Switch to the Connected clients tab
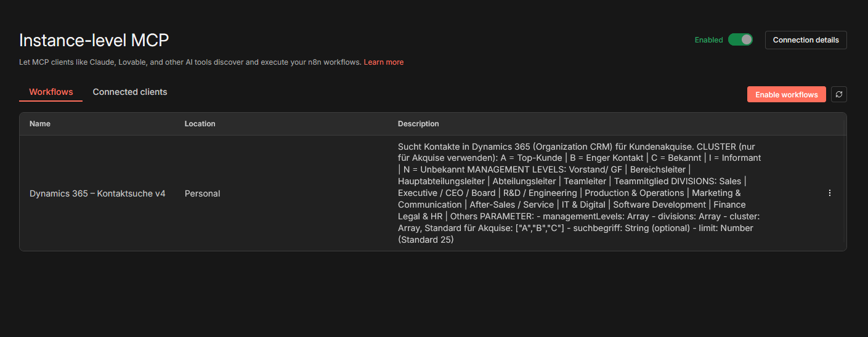868x337 pixels. [x=130, y=92]
